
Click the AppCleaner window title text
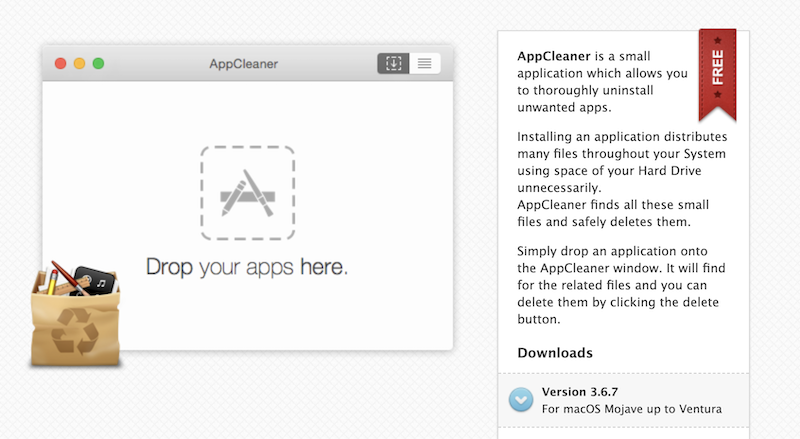243,64
